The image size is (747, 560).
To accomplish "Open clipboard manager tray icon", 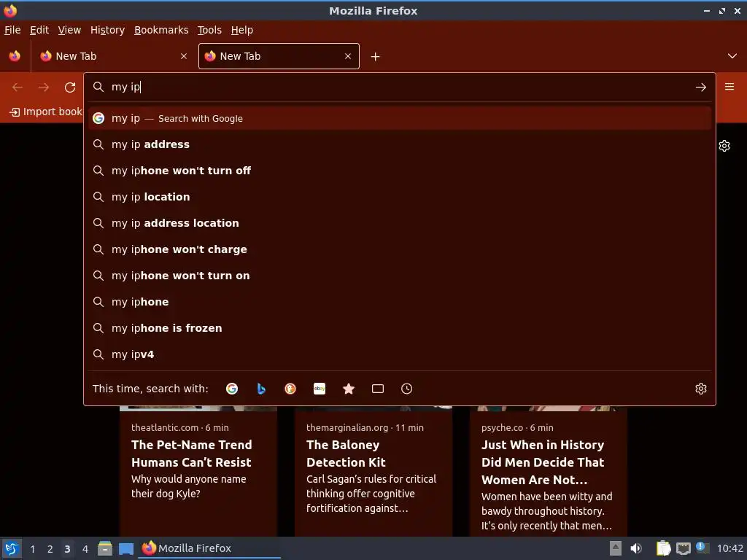I will (663, 548).
